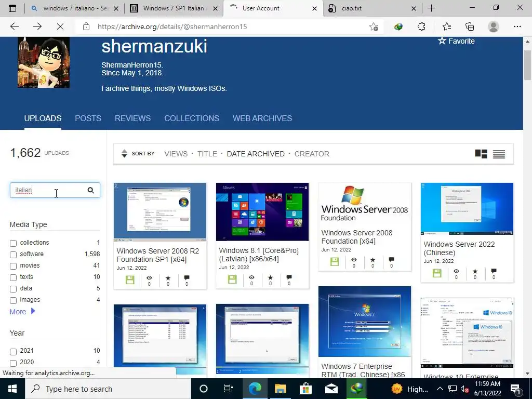The height and width of the screenshot is (399, 532).
Task: Open the COLLECTIONS tab
Action: click(192, 118)
